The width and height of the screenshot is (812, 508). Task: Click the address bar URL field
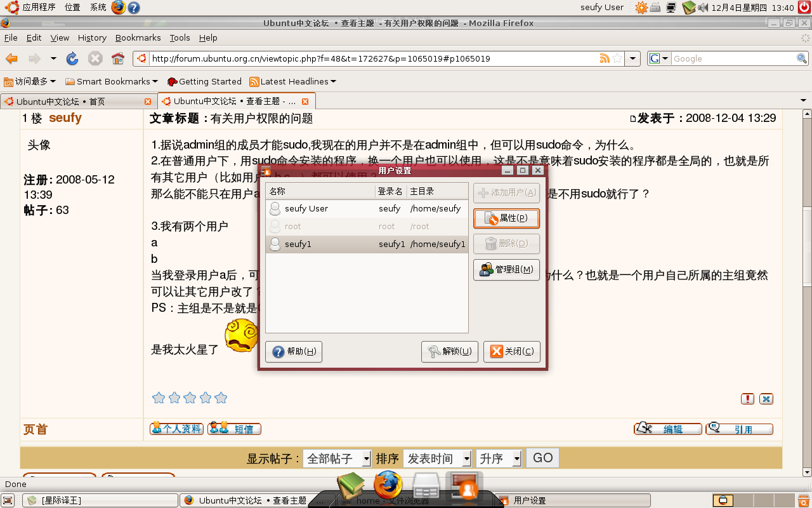pyautogui.click(x=374, y=58)
